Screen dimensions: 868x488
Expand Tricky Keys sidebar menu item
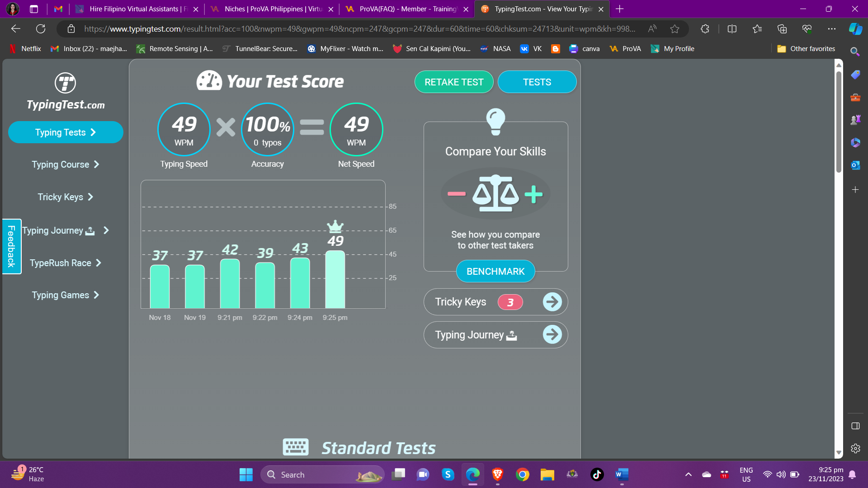click(x=65, y=197)
